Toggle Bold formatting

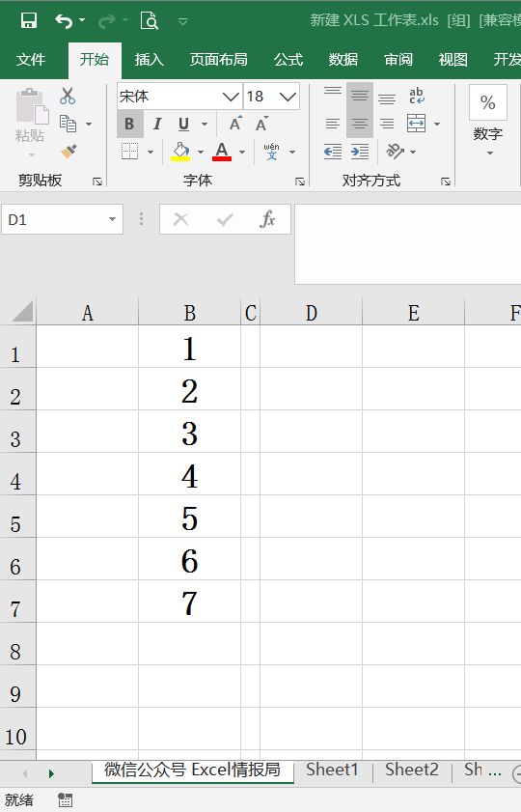click(x=129, y=124)
